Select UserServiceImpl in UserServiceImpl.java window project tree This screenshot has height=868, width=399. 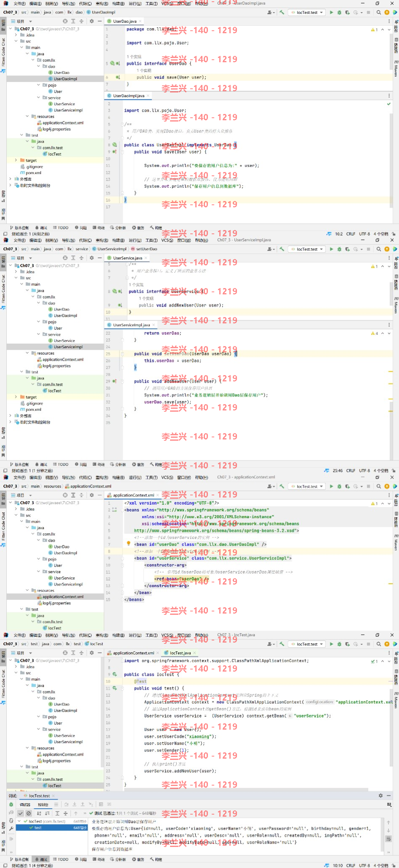point(65,347)
